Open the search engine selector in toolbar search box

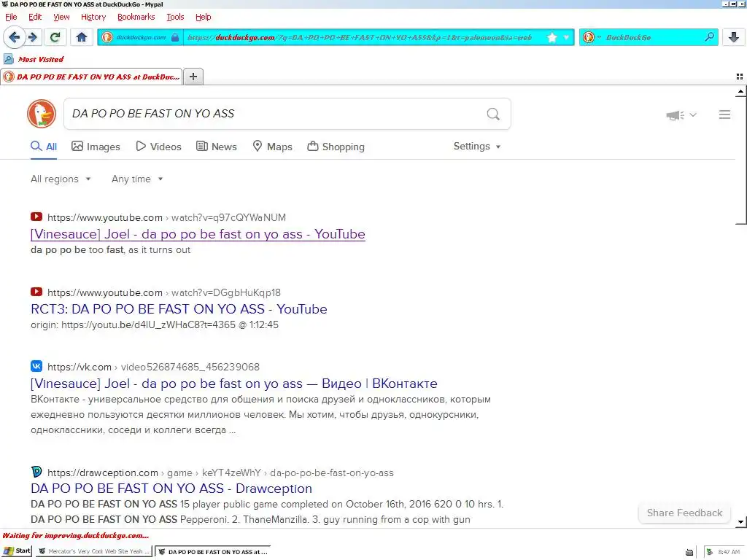point(591,37)
